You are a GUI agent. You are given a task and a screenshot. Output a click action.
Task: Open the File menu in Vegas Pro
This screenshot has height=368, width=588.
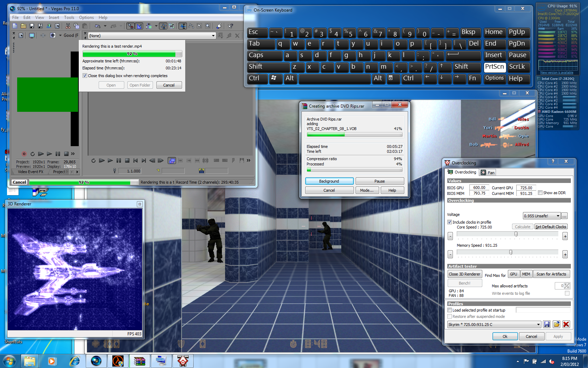coord(15,18)
